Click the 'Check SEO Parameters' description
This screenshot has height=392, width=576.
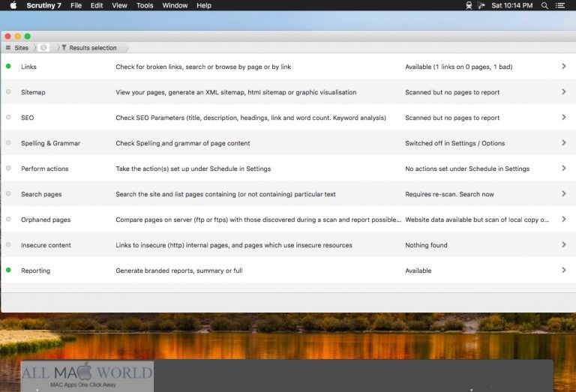pos(251,118)
